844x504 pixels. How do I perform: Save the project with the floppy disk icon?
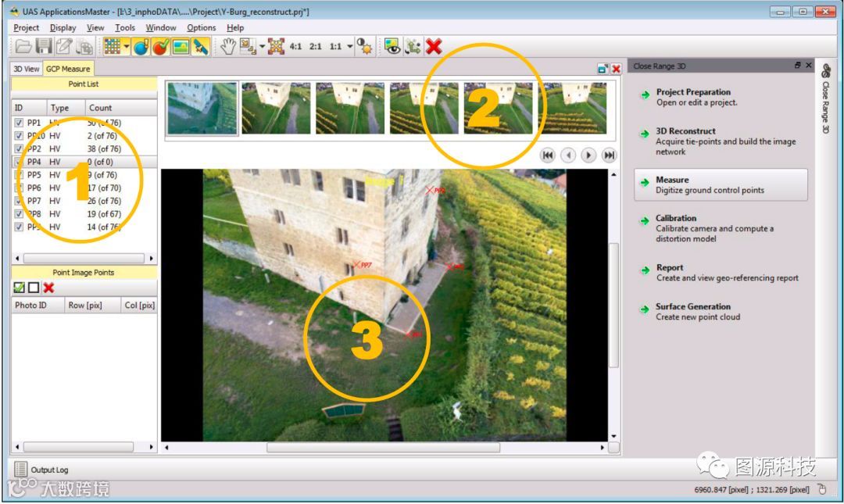click(44, 47)
